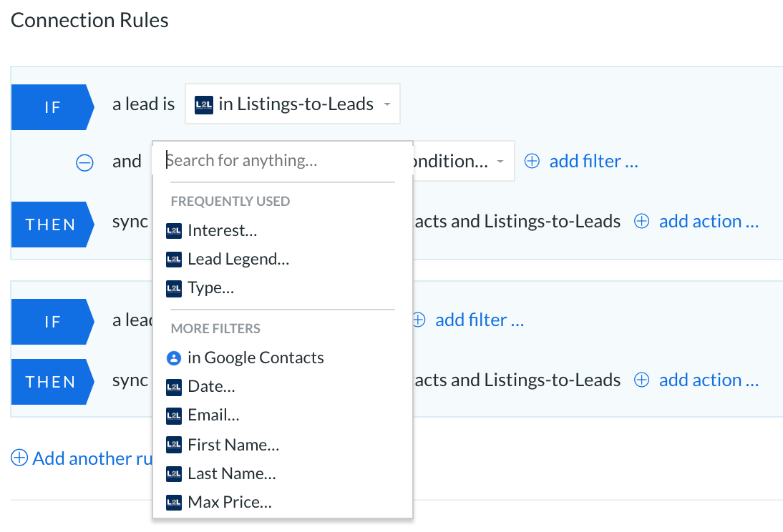
Task: Click 'Add another rule' link
Action: (92, 458)
